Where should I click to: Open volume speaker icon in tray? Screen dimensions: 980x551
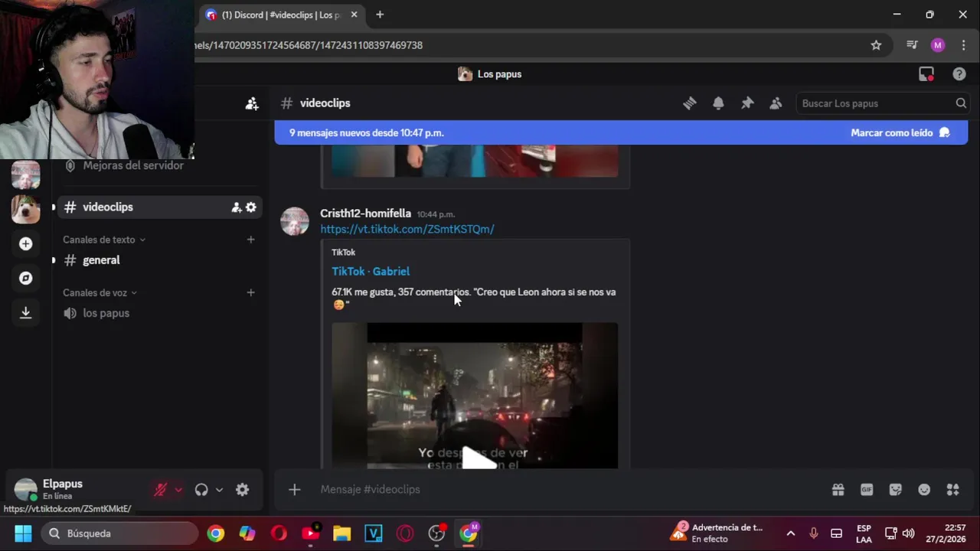tap(908, 533)
